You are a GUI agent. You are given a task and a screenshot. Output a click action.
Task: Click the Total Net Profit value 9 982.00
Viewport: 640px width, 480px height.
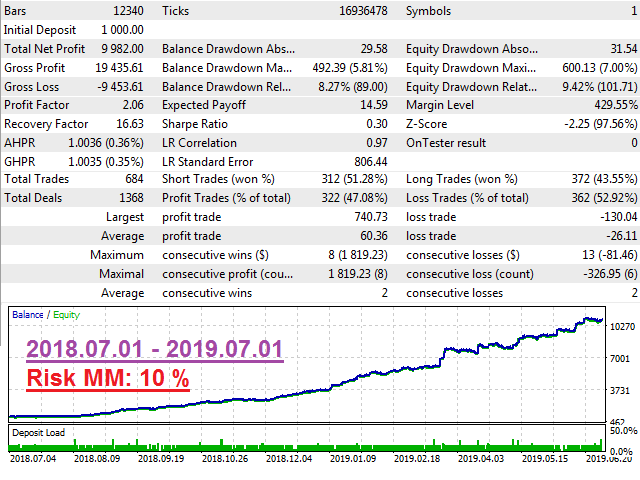pos(118,48)
